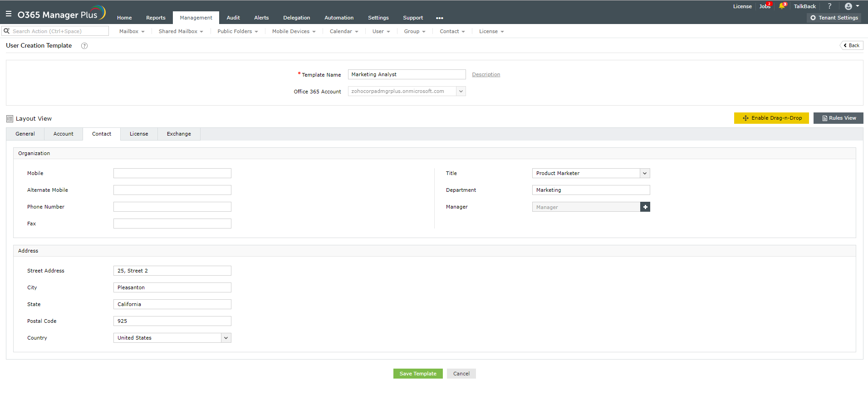Viewport: 868px width, 394px height.
Task: Expand the Title dropdown
Action: point(645,174)
